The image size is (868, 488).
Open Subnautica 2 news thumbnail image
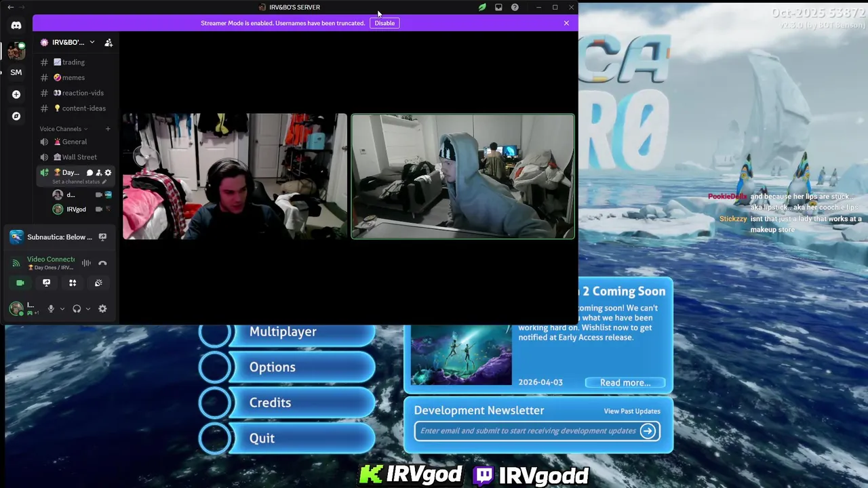tap(461, 354)
